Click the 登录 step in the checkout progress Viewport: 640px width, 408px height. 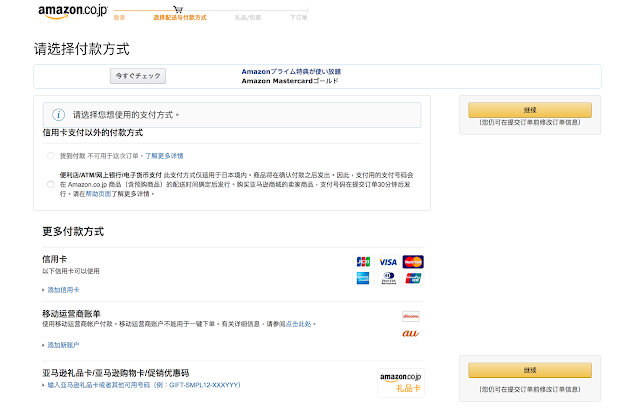pos(119,18)
